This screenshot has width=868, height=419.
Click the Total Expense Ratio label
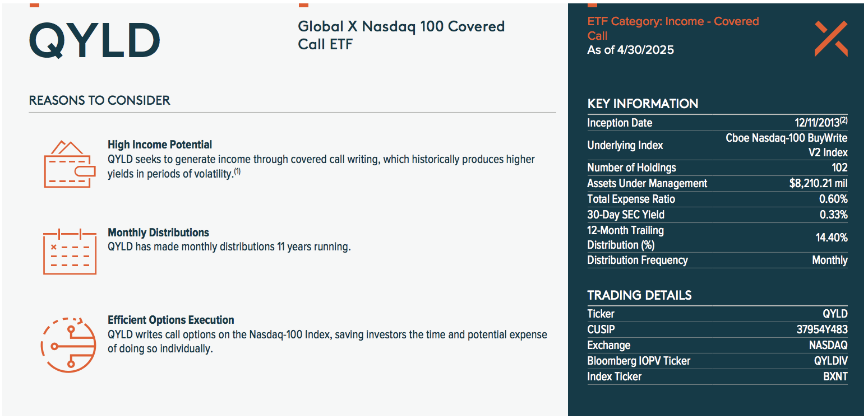[631, 199]
